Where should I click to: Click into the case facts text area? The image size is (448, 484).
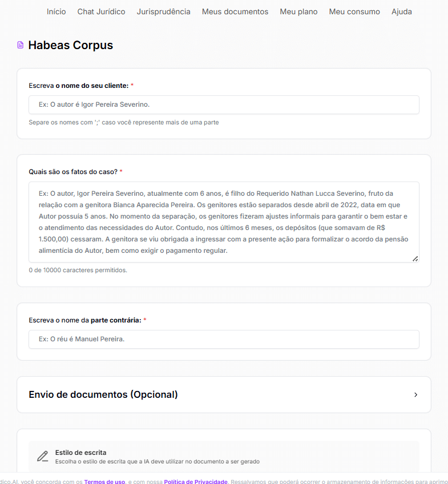[x=224, y=222]
